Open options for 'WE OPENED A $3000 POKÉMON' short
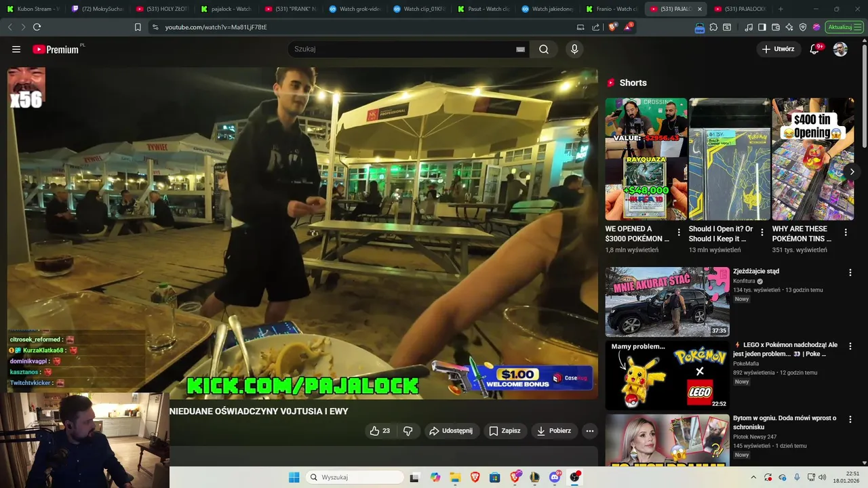This screenshot has height=488, width=868. click(679, 232)
